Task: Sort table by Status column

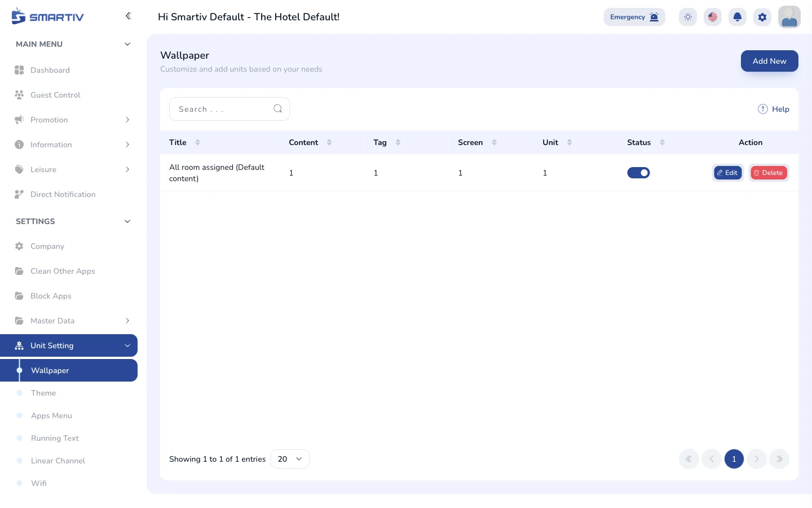Action: click(662, 142)
